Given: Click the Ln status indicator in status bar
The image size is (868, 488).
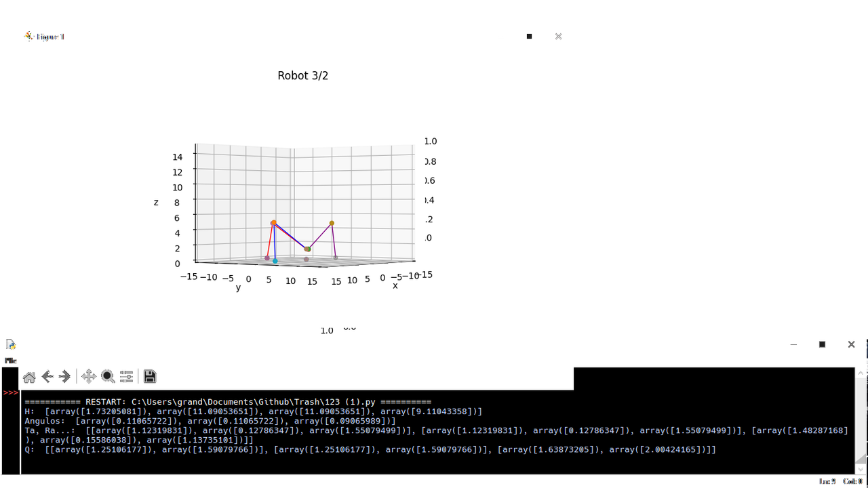Looking at the screenshot, I should point(827,481).
